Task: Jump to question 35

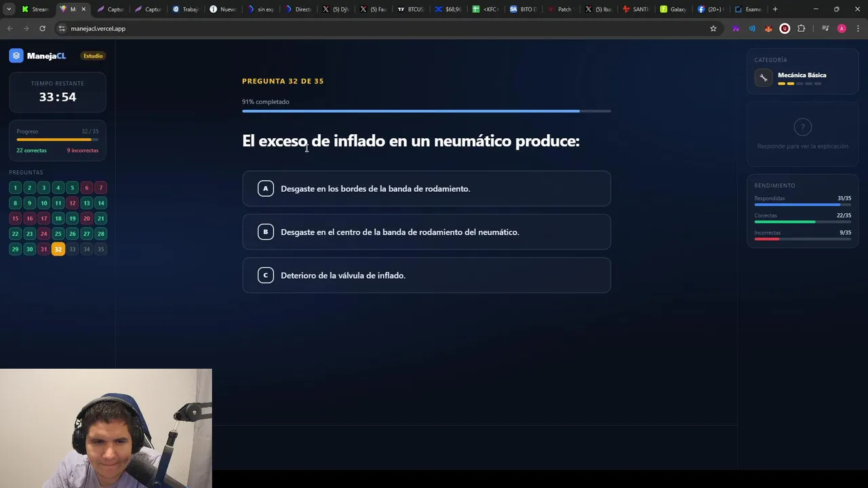Action: click(100, 249)
